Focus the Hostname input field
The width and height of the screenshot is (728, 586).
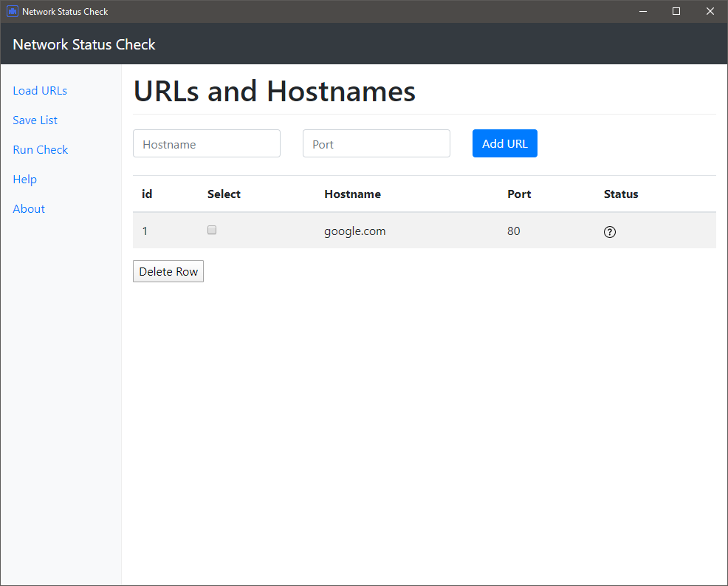[207, 143]
